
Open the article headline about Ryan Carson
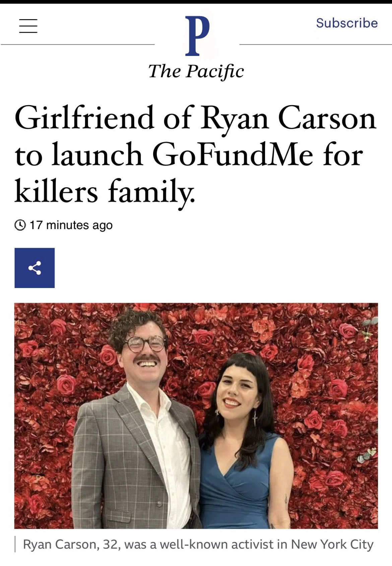[195, 154]
